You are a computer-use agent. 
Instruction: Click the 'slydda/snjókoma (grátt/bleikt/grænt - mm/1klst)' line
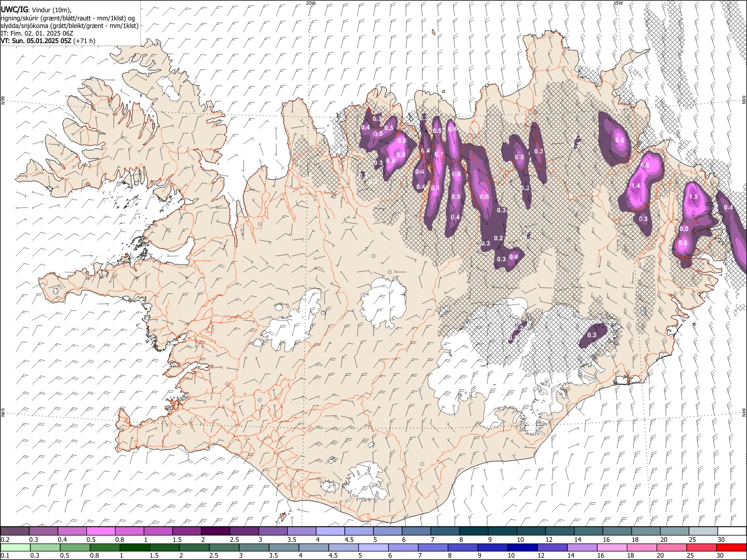pyautogui.click(x=69, y=26)
